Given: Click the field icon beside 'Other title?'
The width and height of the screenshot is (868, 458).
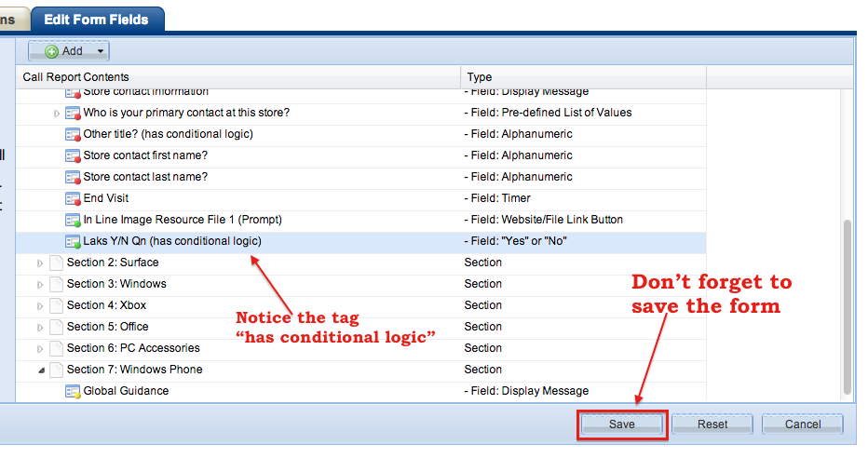Looking at the screenshot, I should pyautogui.click(x=73, y=134).
